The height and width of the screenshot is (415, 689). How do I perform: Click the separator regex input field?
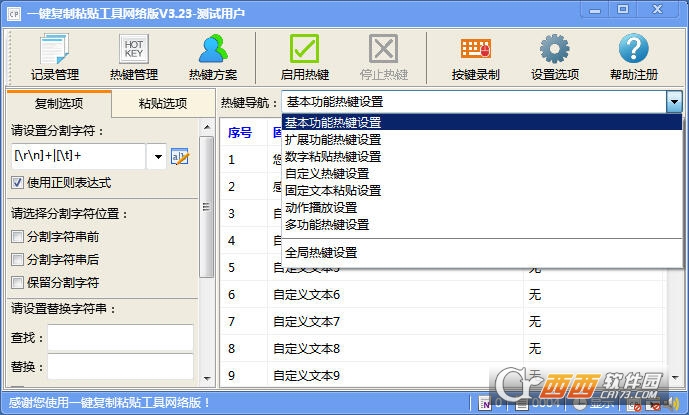tap(78, 156)
